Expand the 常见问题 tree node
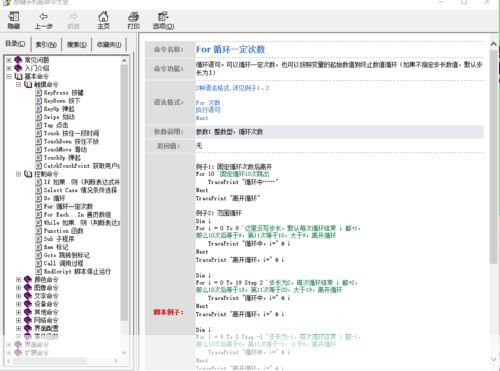The width and height of the screenshot is (500, 371). click(x=9, y=60)
